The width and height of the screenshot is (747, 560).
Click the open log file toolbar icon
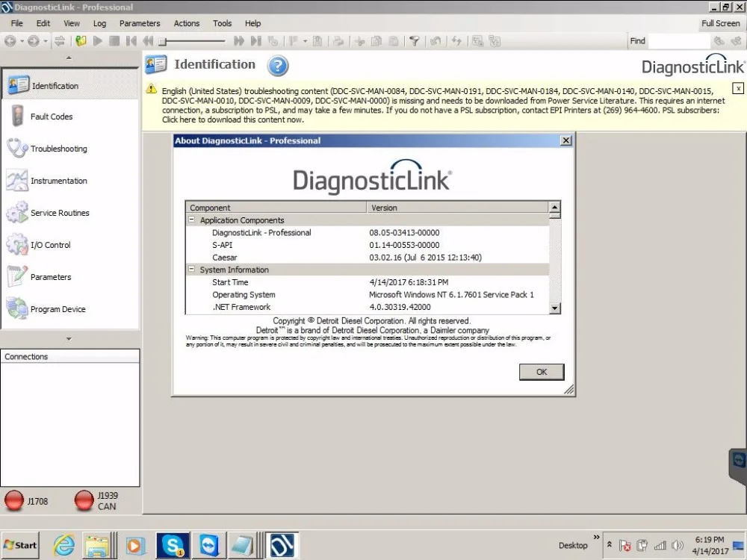pos(81,41)
